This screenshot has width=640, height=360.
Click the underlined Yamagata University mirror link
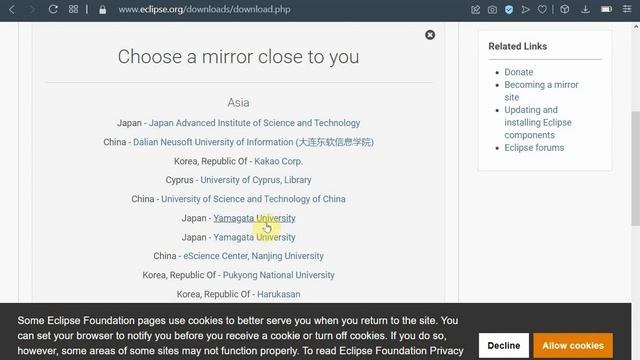click(254, 218)
